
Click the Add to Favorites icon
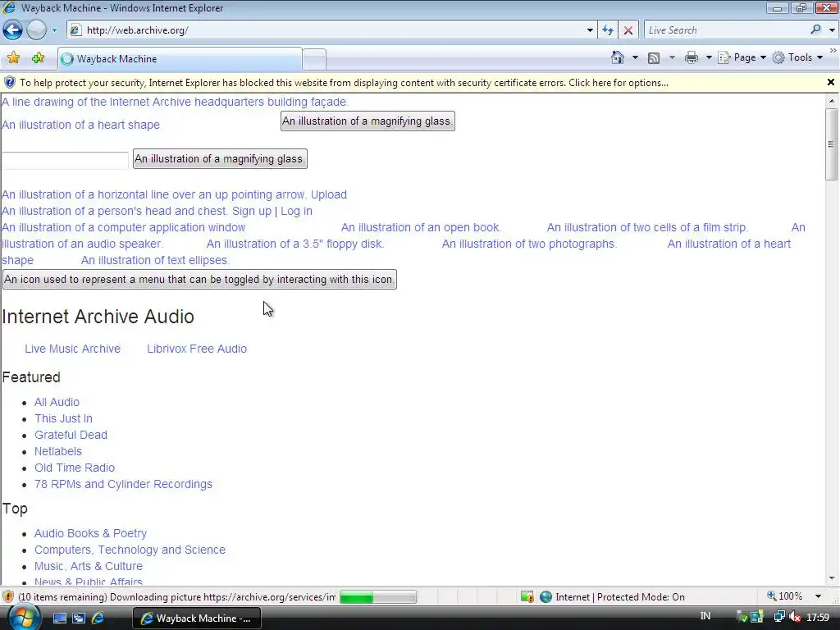tap(38, 58)
